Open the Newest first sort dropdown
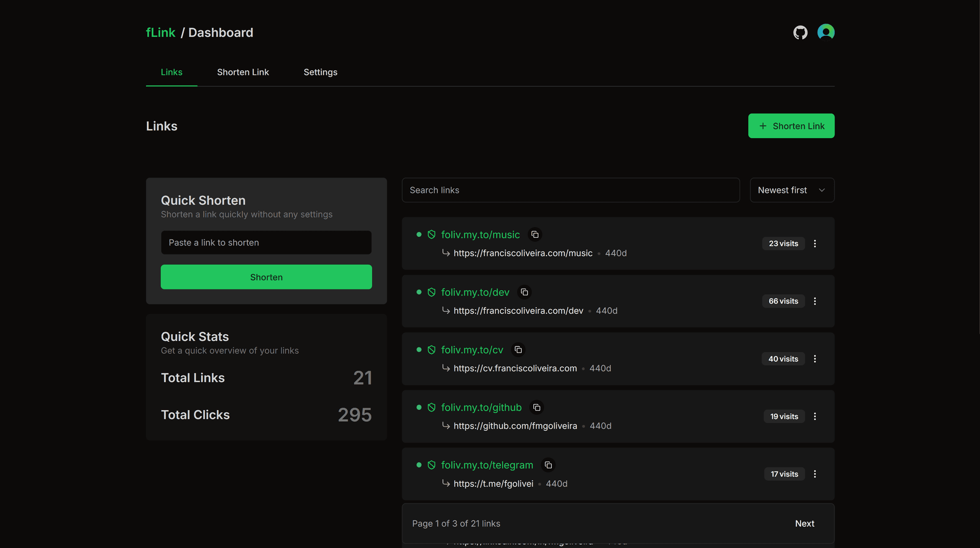 tap(792, 190)
